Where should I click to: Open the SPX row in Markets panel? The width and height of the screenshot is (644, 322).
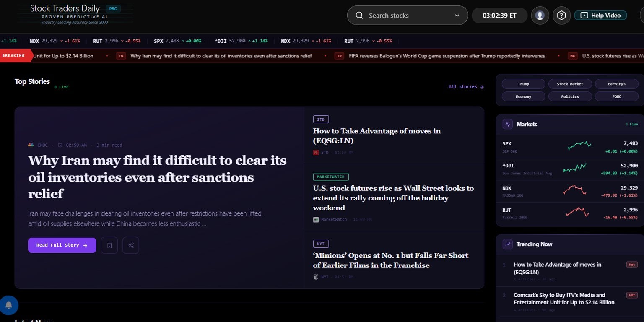570,147
